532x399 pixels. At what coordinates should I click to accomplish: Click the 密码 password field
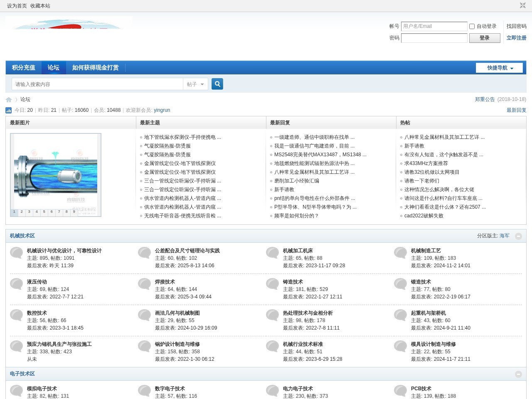[x=434, y=38]
